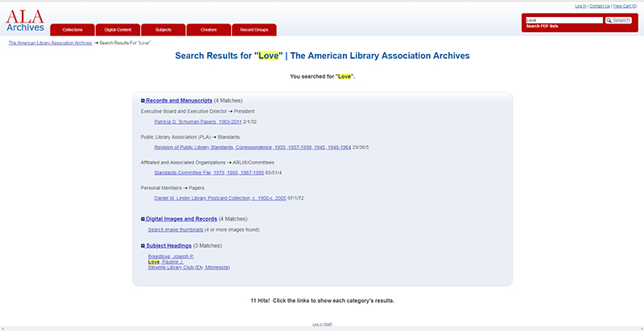Collapse the Subject Headings section

pos(142,246)
